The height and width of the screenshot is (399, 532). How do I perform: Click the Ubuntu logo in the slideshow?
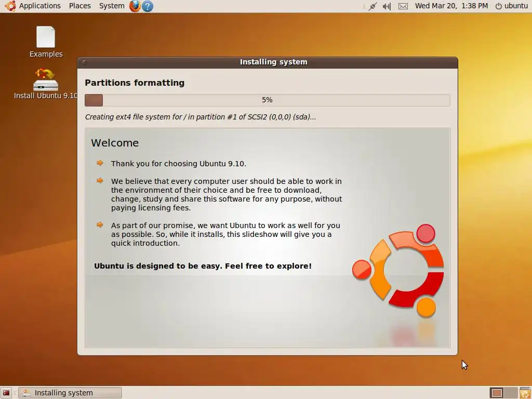[x=398, y=270]
